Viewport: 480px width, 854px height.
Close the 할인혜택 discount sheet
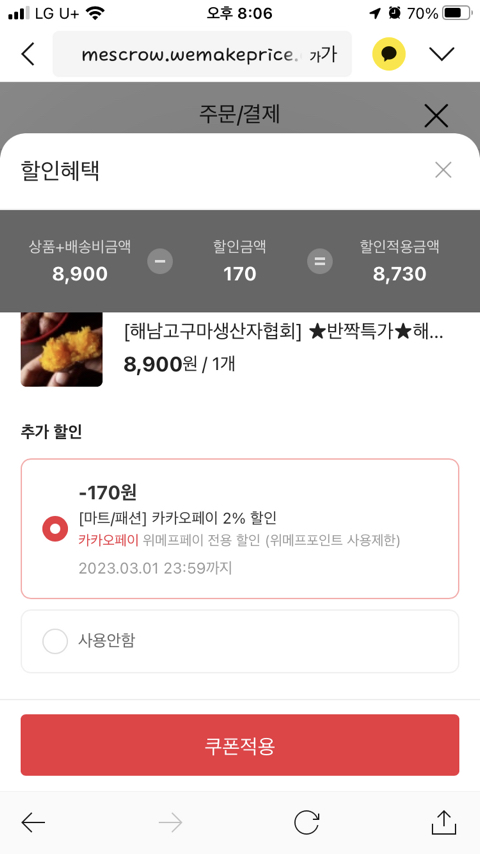pos(443,170)
